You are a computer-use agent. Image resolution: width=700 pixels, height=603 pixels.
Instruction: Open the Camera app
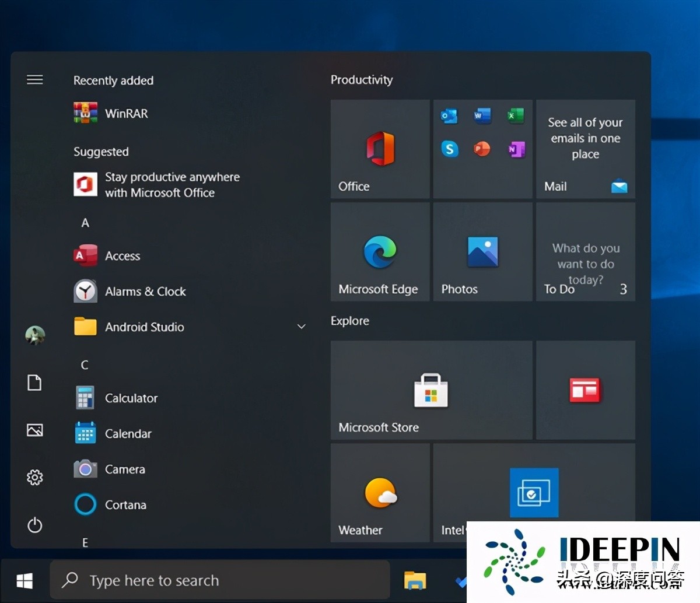tap(124, 469)
